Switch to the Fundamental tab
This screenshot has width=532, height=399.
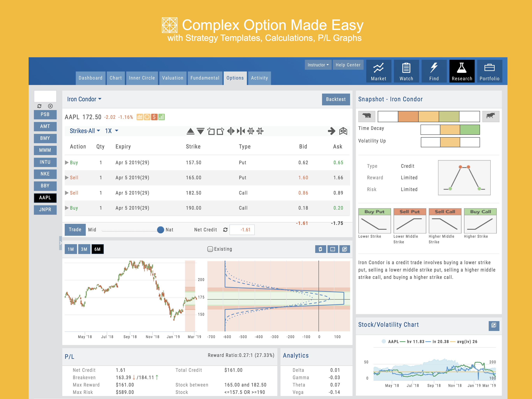pyautogui.click(x=205, y=78)
